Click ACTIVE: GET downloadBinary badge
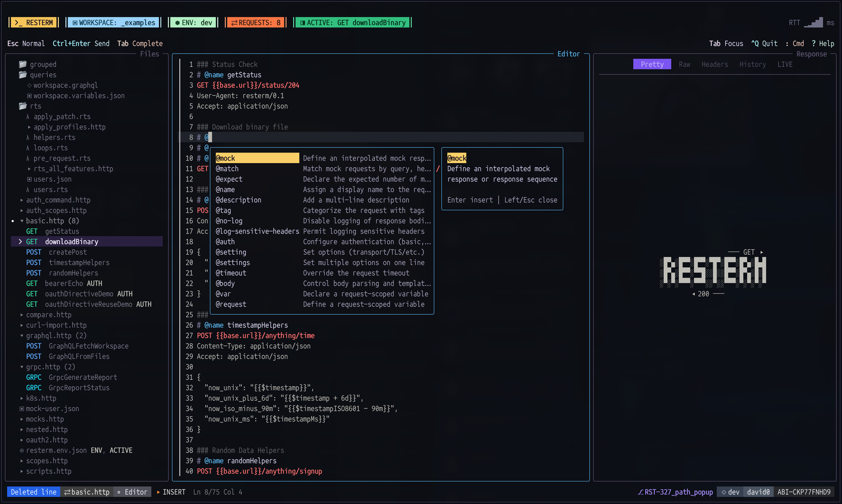The height and width of the screenshot is (504, 842). (x=353, y=23)
